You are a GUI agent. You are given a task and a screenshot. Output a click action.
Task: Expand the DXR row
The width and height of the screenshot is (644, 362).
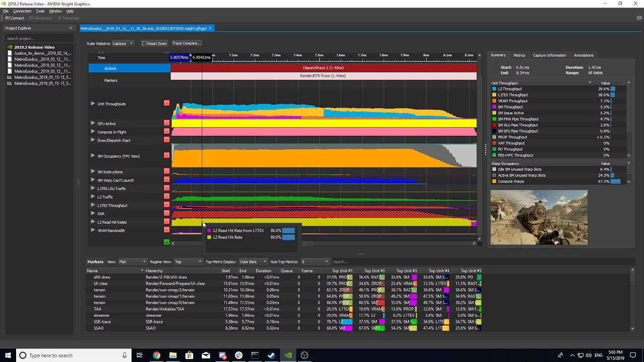pos(93,214)
